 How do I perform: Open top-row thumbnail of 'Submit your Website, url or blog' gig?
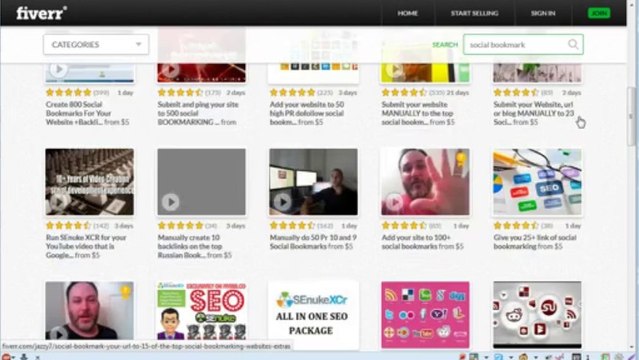click(x=537, y=73)
